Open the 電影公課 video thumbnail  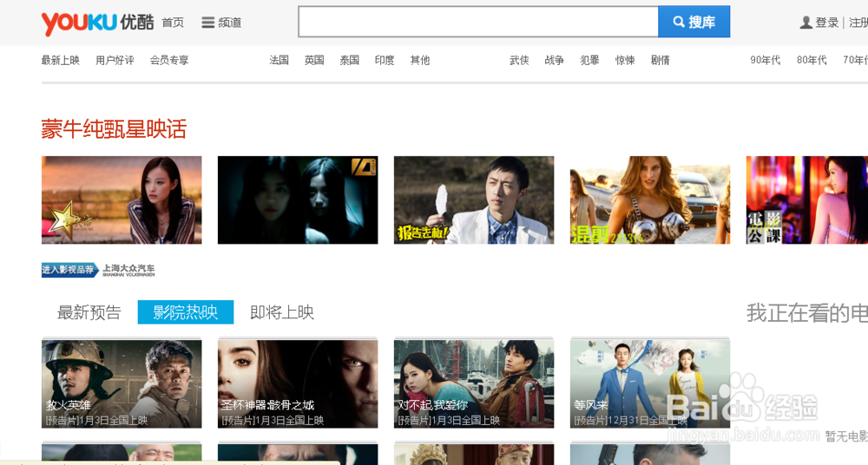(x=807, y=200)
